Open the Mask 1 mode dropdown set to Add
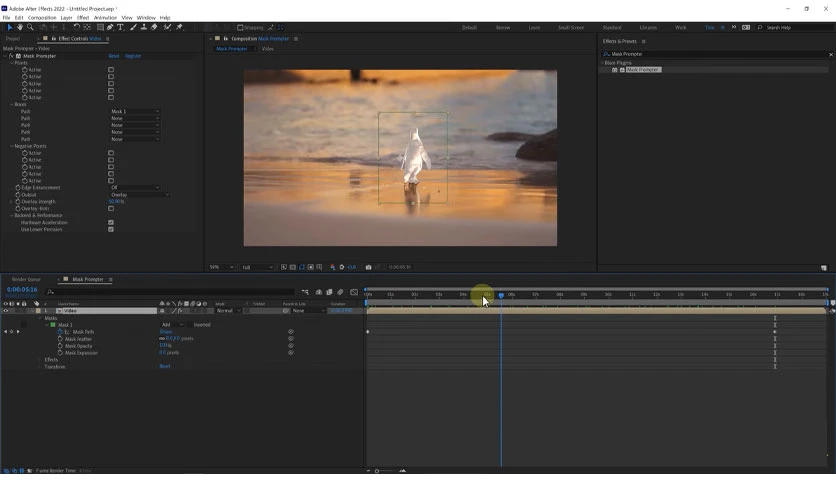The width and height of the screenshot is (836, 484). [173, 325]
